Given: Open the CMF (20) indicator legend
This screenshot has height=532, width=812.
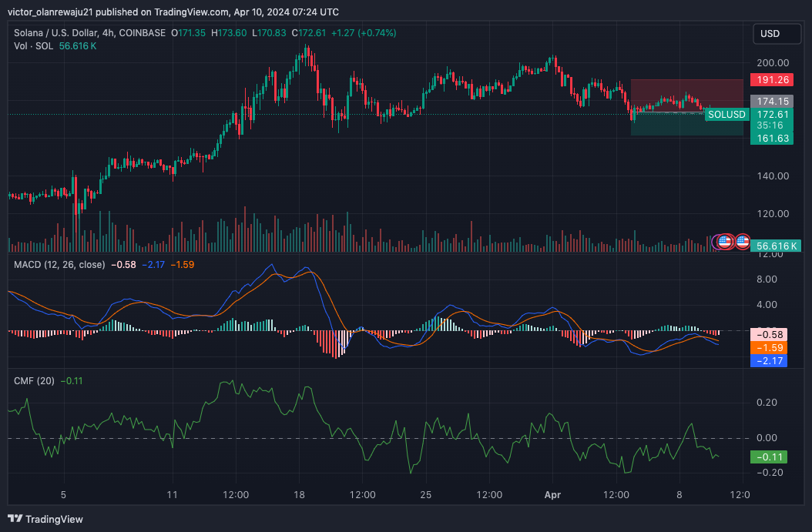Looking at the screenshot, I should point(34,381).
